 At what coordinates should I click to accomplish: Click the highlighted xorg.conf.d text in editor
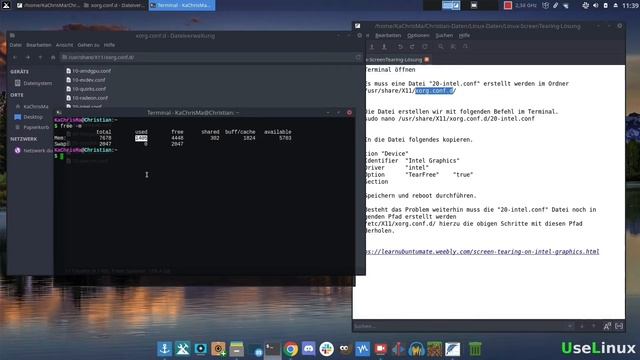(434, 91)
